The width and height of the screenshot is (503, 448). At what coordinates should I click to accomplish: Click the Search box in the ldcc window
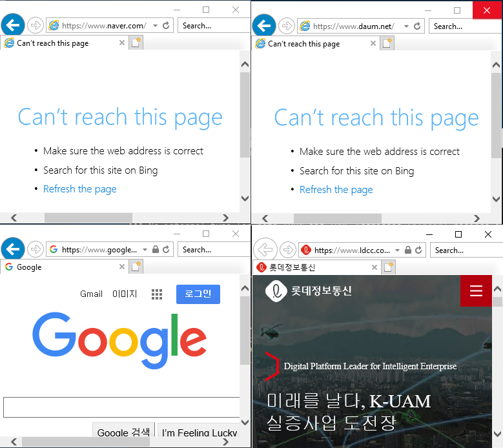point(466,250)
